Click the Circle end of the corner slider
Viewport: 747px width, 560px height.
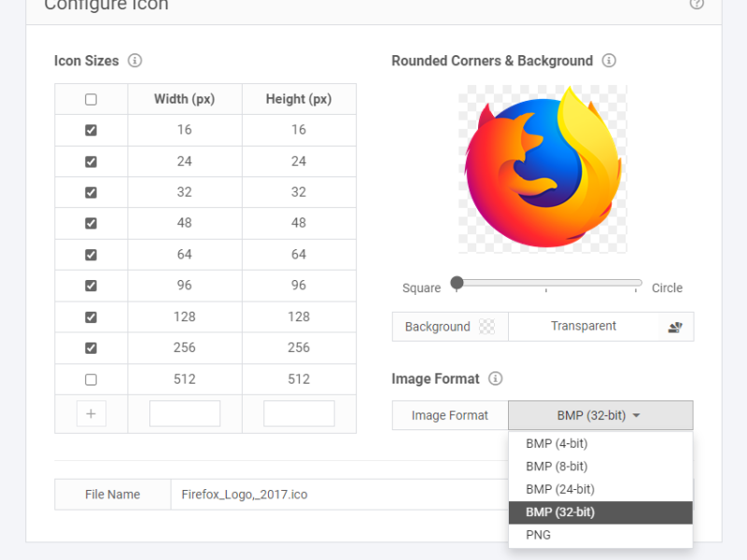[636, 284]
